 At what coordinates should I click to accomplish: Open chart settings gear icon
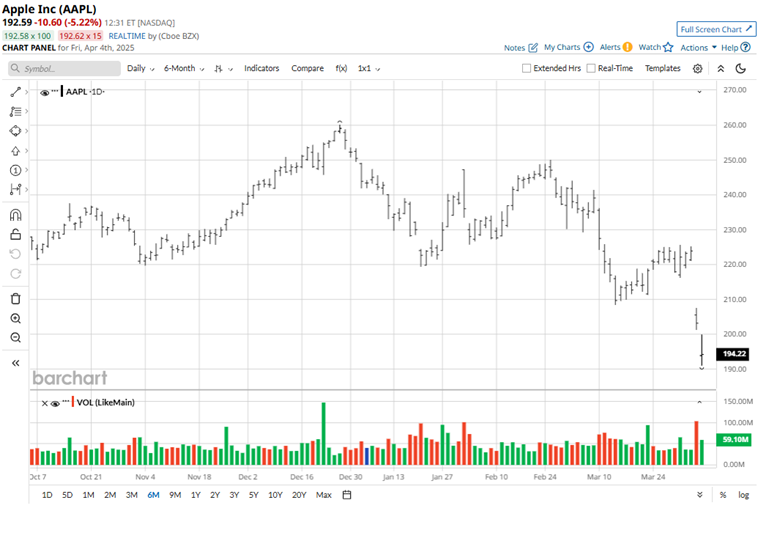tap(697, 69)
